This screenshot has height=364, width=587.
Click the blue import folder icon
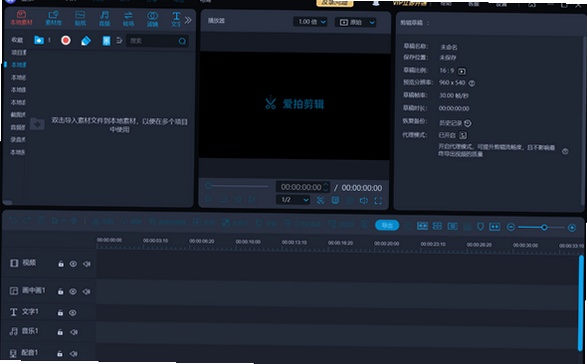pos(39,40)
